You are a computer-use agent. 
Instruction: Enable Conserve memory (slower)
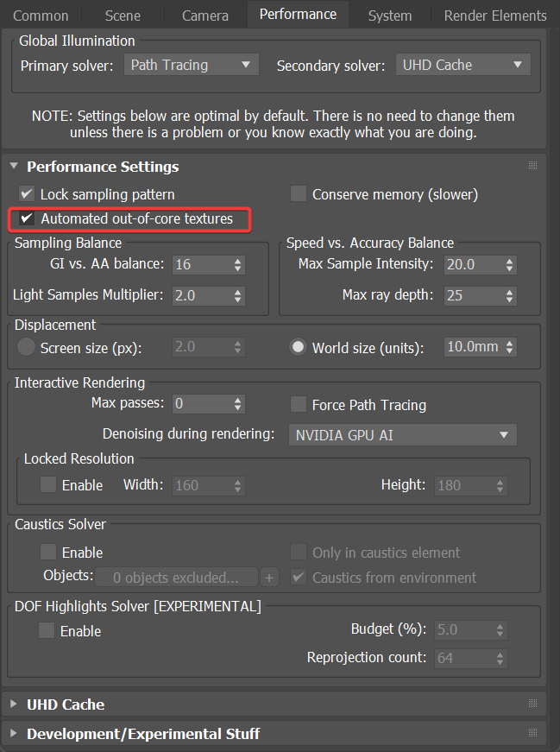click(x=298, y=194)
